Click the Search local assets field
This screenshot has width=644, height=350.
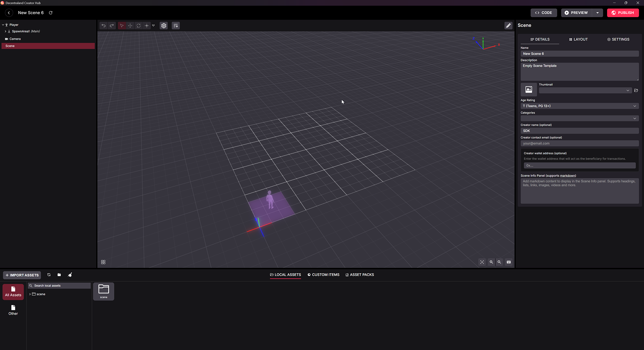point(59,286)
